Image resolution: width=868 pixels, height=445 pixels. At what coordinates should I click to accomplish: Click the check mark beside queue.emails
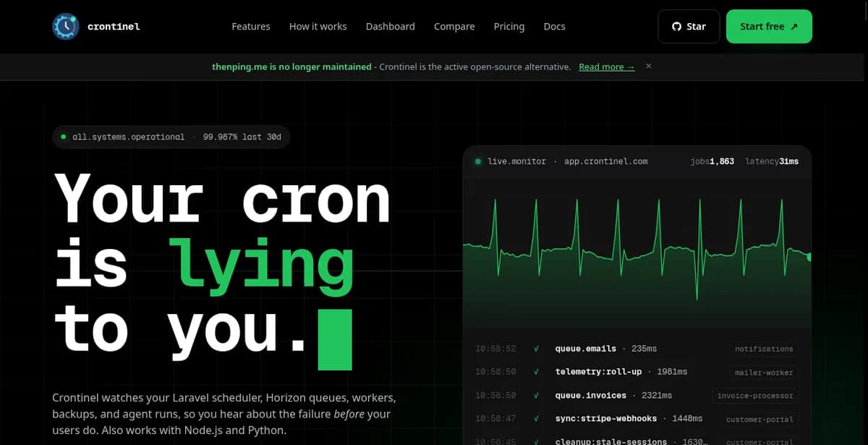coord(536,349)
